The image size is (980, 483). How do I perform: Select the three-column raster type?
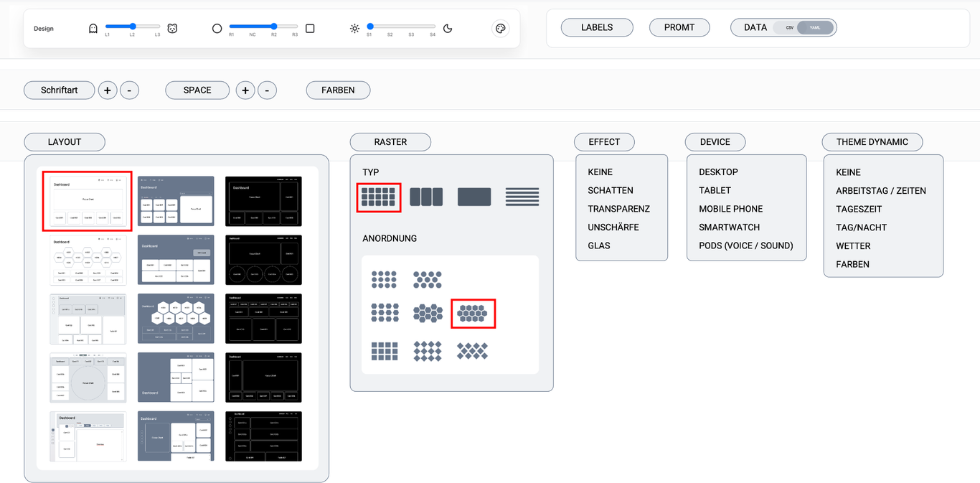coord(426,197)
